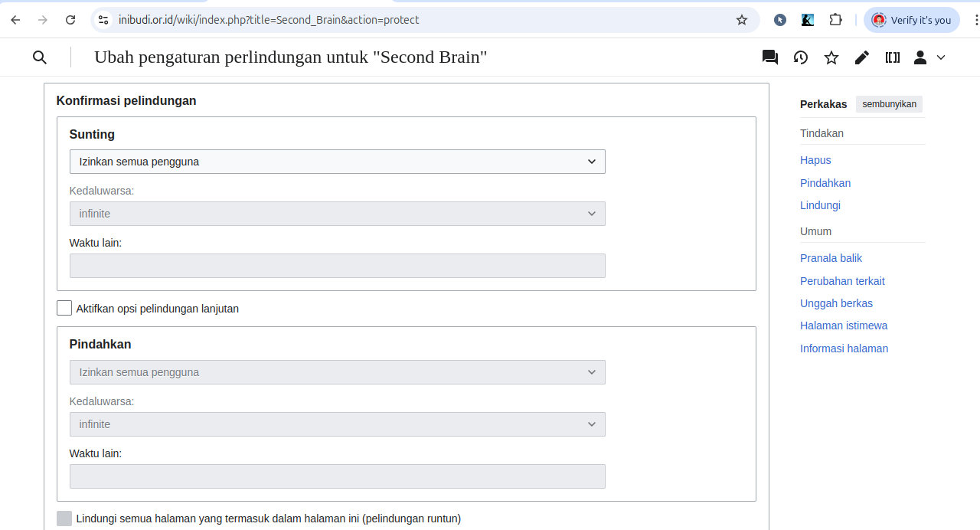Viewport: 980px width, 530px height.
Task: Bookmark this page with the Chrome star
Action: coord(741,20)
